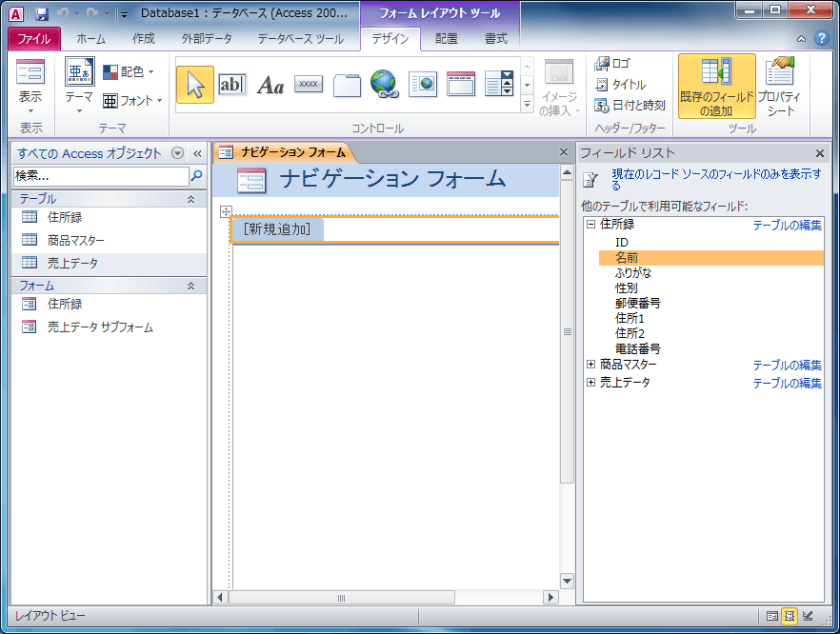The width and height of the screenshot is (840, 634).
Task: Click the save icon in quick access toolbar
Action: (42, 14)
